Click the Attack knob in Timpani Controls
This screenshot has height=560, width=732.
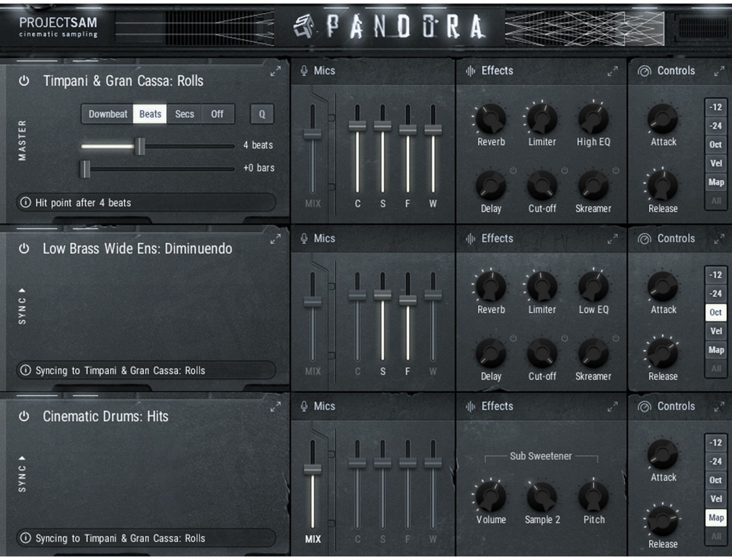pyautogui.click(x=663, y=119)
